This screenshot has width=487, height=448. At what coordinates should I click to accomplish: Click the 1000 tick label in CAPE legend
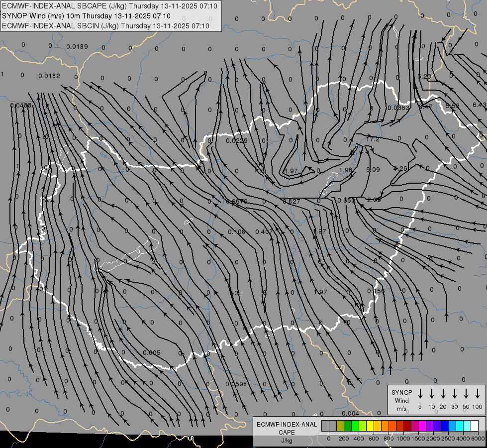[x=403, y=439]
